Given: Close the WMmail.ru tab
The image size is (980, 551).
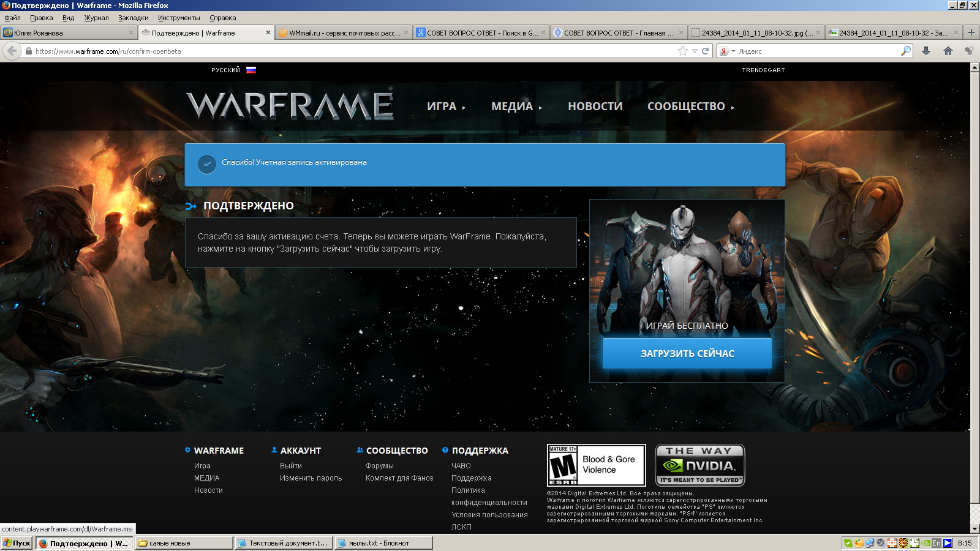Looking at the screenshot, I should [405, 33].
